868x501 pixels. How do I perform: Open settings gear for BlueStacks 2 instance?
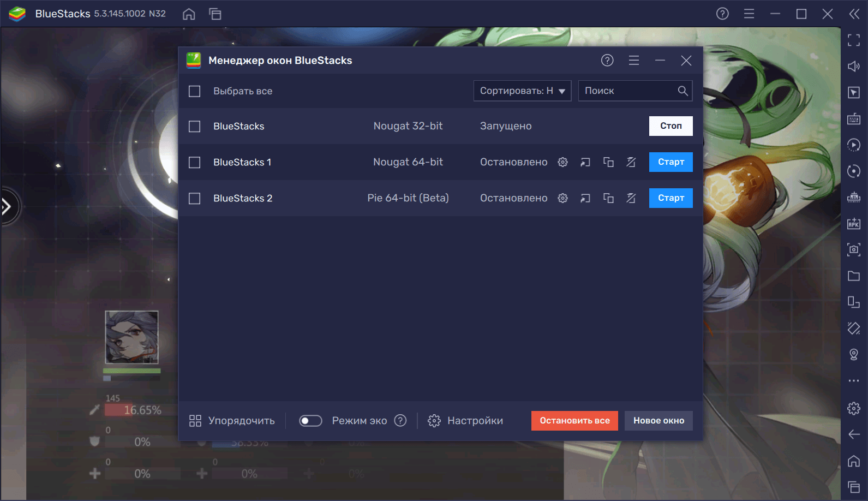click(562, 198)
